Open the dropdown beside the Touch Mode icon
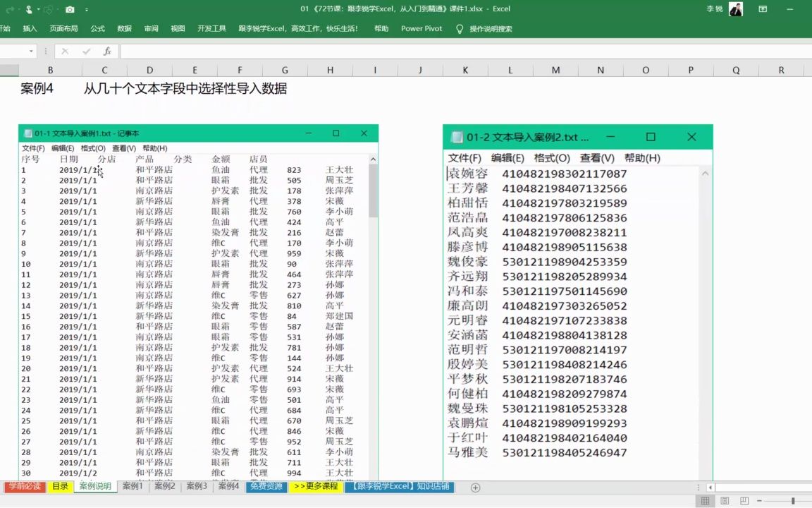812x508 pixels. click(38, 9)
